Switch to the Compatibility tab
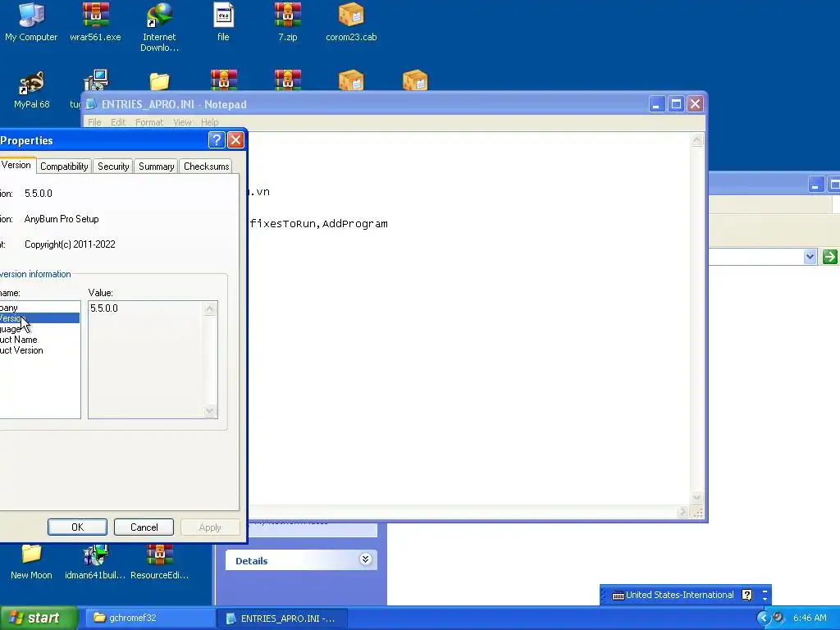This screenshot has width=840, height=630. click(64, 167)
